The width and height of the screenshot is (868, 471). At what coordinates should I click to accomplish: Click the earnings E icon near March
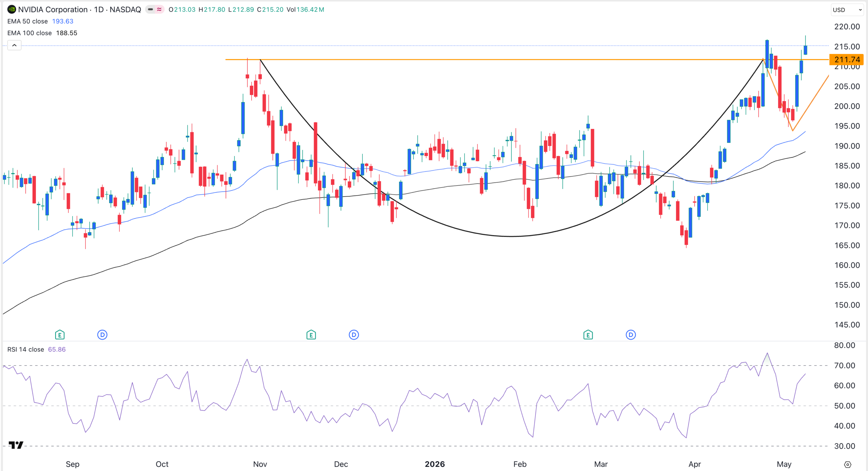pyautogui.click(x=588, y=335)
